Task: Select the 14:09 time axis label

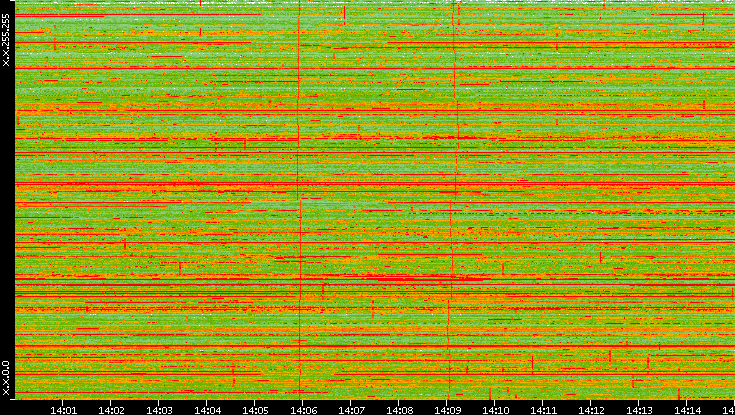Action: pyautogui.click(x=446, y=410)
